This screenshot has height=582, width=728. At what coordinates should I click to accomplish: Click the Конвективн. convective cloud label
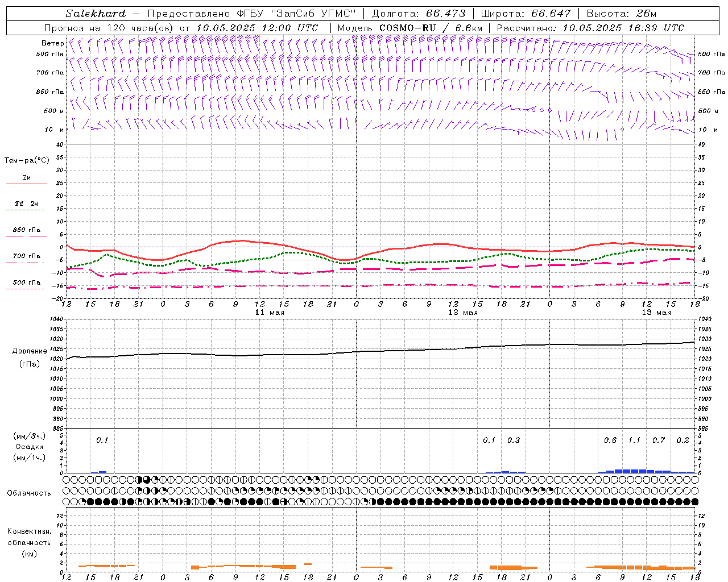coord(29,531)
